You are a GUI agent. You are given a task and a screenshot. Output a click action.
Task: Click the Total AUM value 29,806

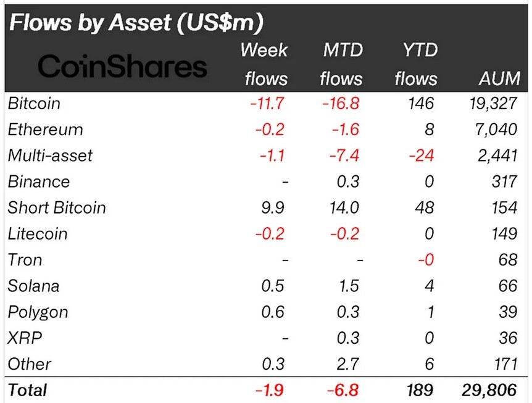(x=489, y=390)
